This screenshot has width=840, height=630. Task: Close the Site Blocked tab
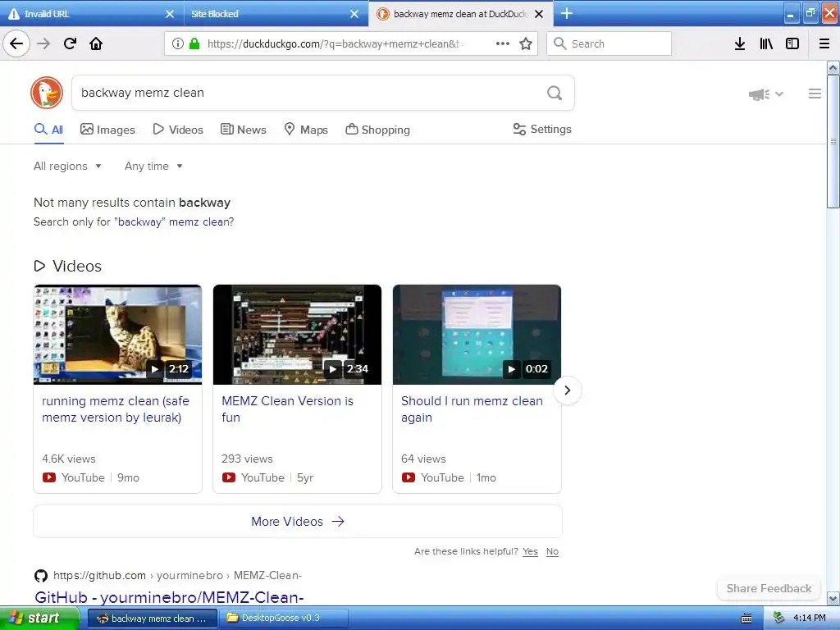(x=354, y=14)
